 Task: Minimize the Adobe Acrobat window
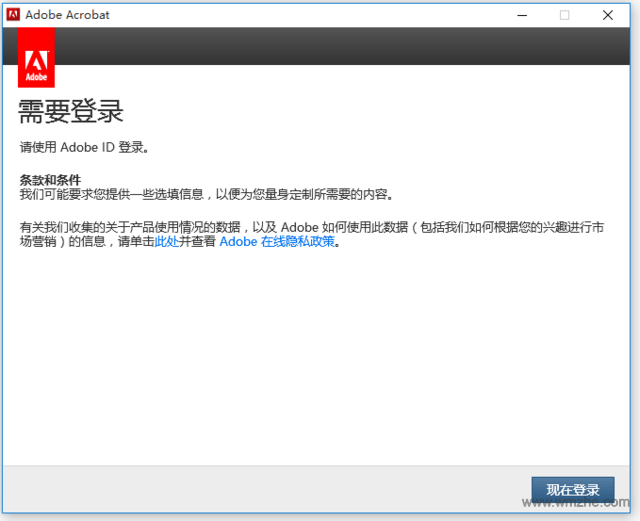522,15
